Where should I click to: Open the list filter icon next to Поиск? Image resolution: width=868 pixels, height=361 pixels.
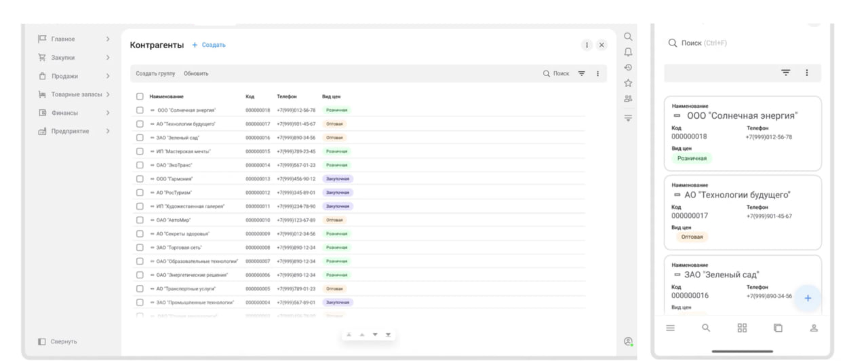click(581, 73)
